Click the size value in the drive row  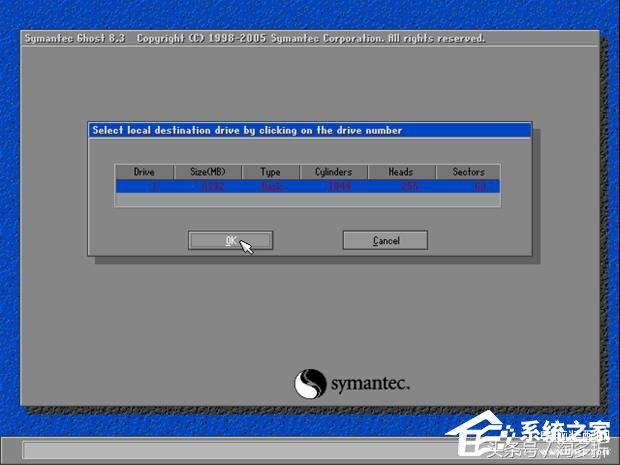point(213,187)
